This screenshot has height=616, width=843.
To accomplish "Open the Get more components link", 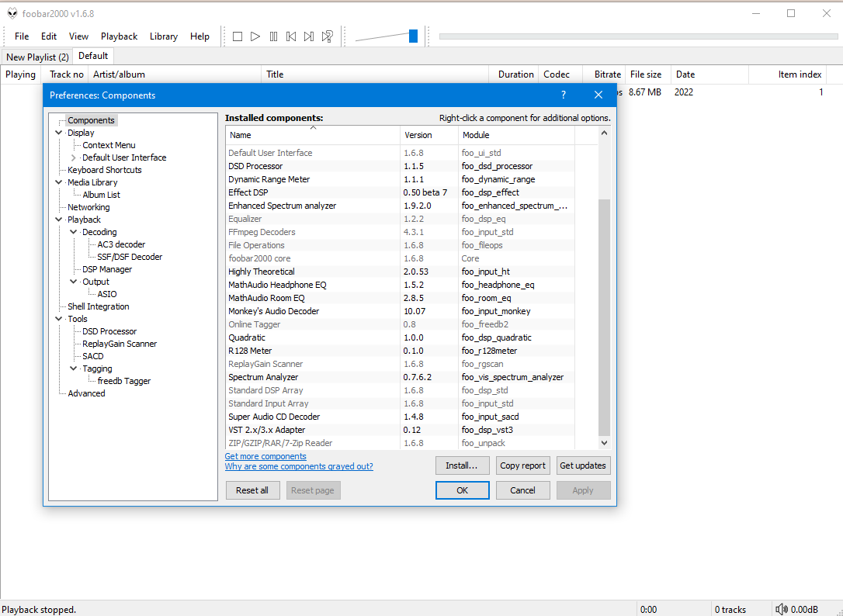I will click(265, 456).
